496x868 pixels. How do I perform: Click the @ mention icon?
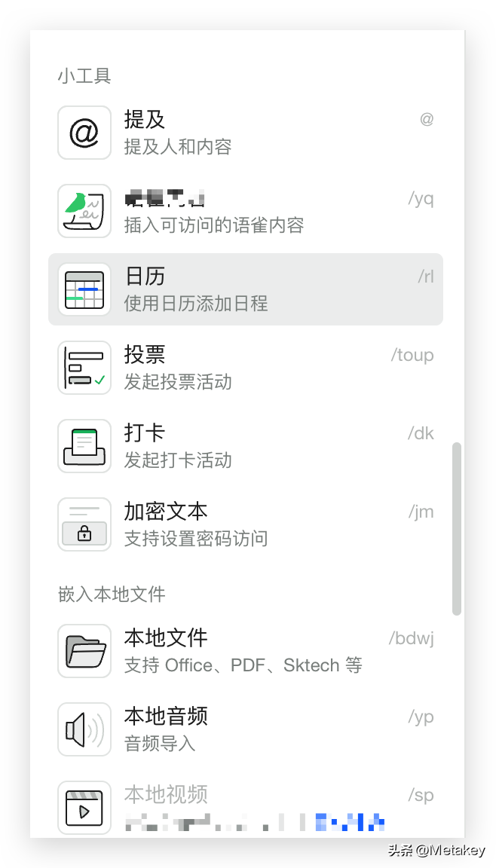[84, 133]
